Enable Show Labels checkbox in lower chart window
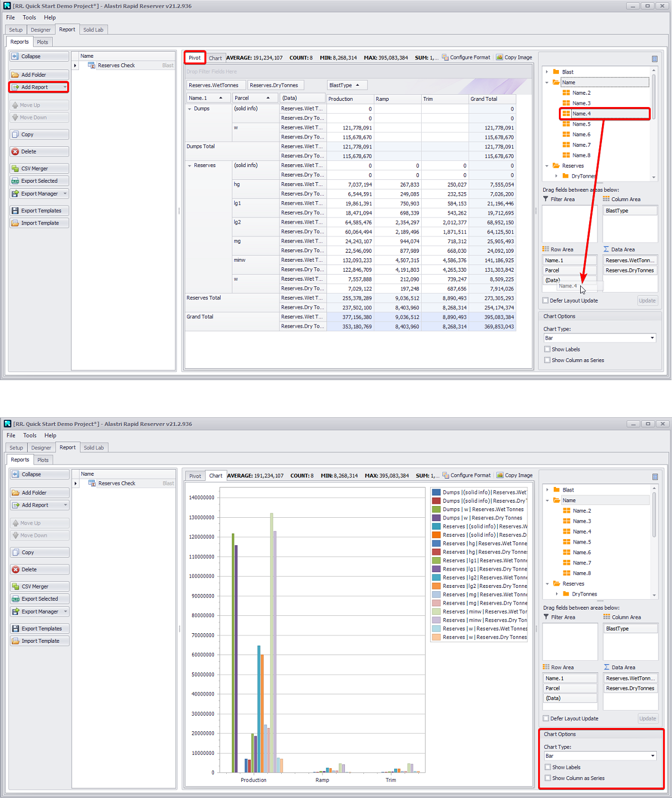 coord(548,767)
